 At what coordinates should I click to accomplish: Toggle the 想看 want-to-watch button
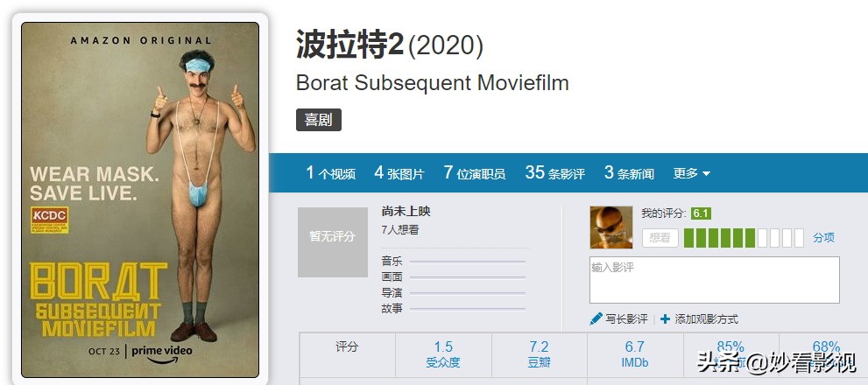(x=660, y=237)
